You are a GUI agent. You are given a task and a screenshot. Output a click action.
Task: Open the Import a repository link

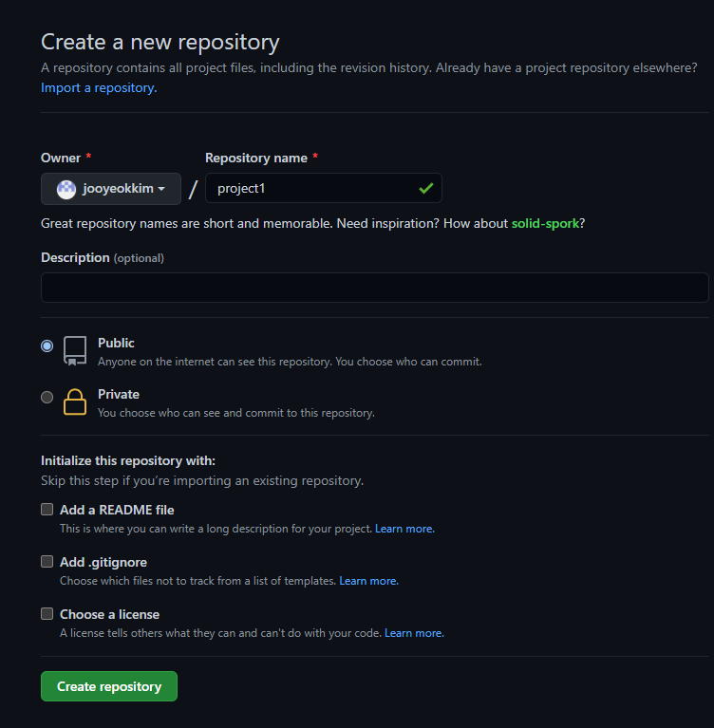(x=99, y=87)
